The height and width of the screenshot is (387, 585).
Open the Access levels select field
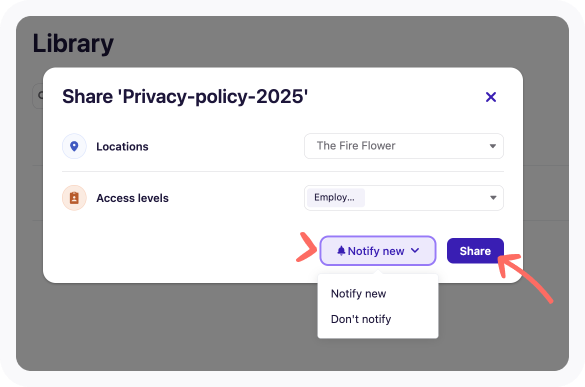tap(404, 198)
